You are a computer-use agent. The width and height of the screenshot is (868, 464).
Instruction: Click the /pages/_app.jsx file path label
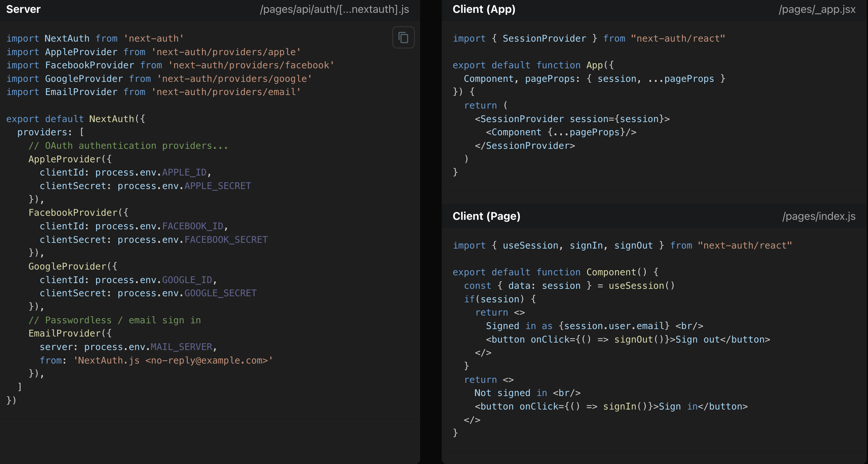pyautogui.click(x=817, y=9)
